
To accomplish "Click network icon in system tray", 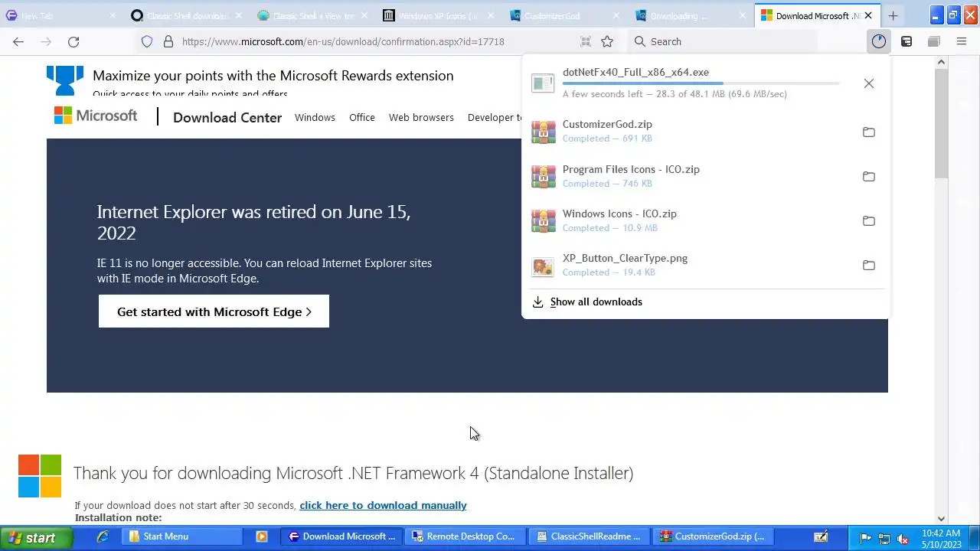I will click(x=884, y=538).
